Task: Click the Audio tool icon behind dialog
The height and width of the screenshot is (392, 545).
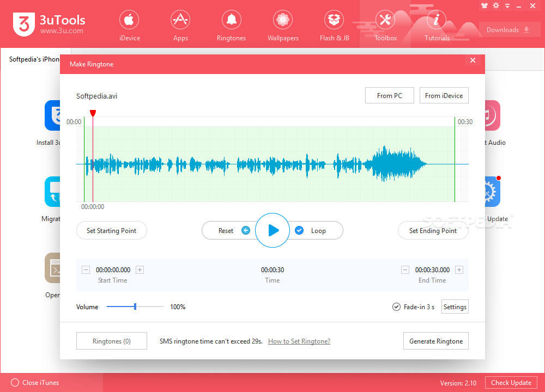Action: [x=493, y=115]
